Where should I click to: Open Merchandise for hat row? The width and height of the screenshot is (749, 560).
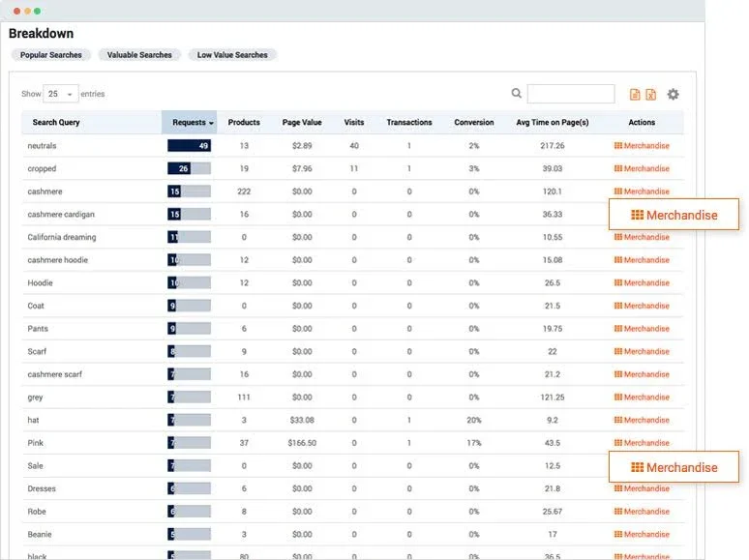coord(642,420)
